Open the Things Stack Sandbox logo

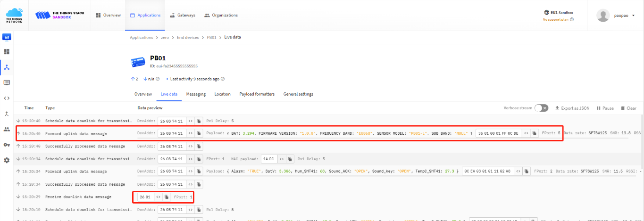click(x=60, y=15)
